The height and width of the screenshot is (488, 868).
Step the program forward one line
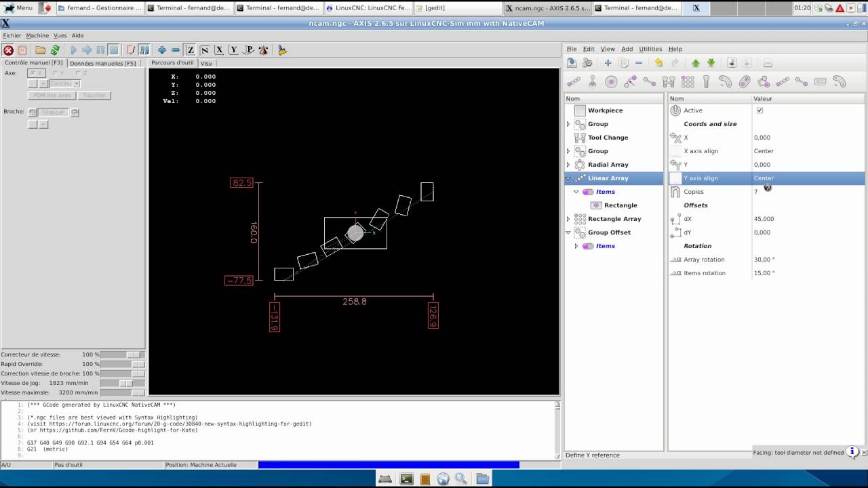tap(87, 50)
